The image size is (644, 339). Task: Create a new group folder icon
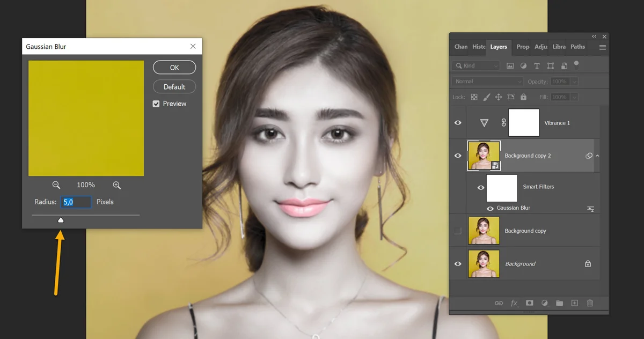[x=559, y=303]
